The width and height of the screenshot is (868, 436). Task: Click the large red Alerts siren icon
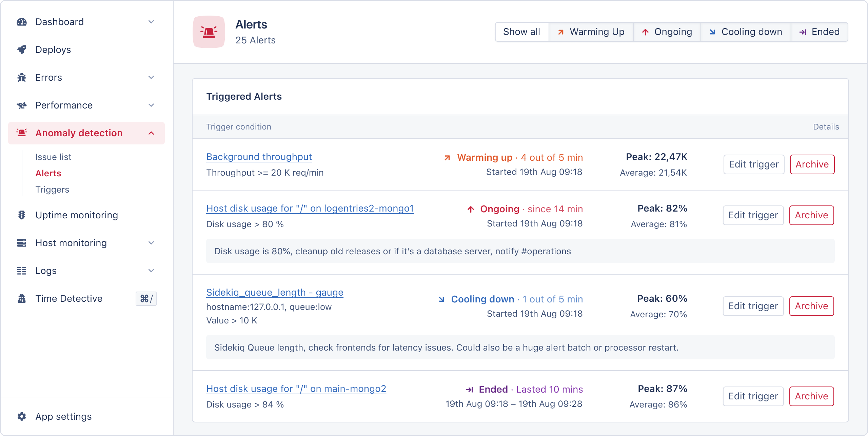209,32
